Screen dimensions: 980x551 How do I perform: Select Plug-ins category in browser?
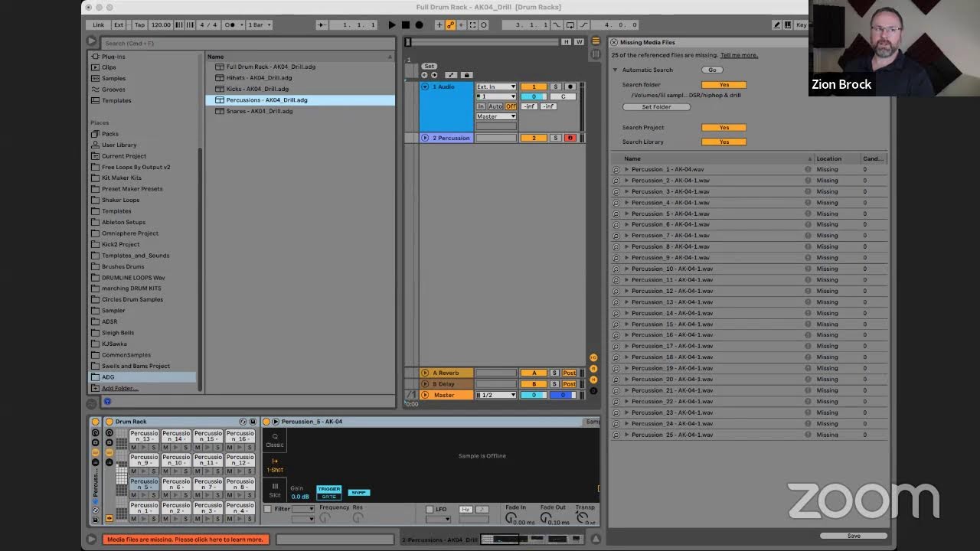113,57
